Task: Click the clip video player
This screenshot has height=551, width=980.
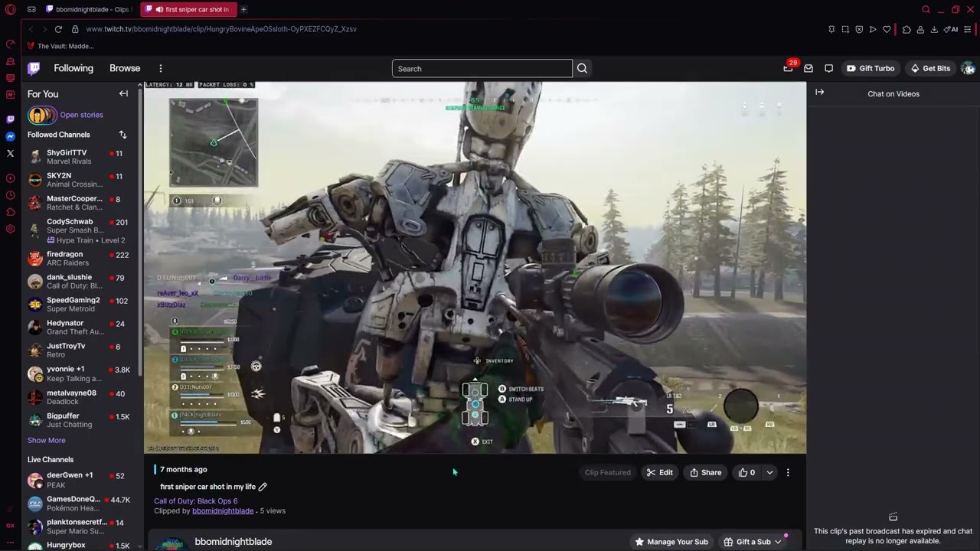Action: pos(475,267)
